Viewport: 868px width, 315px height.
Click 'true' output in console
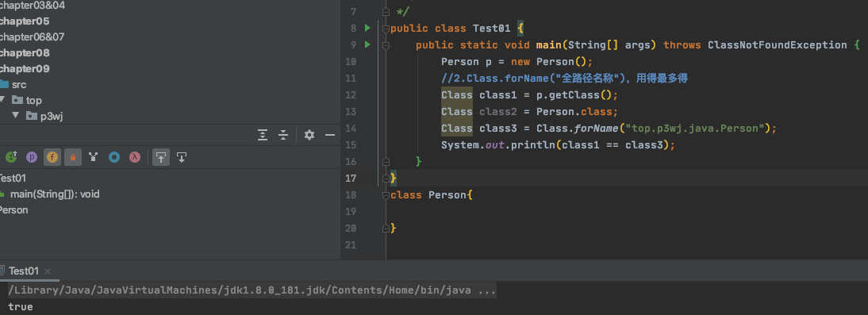click(x=21, y=307)
